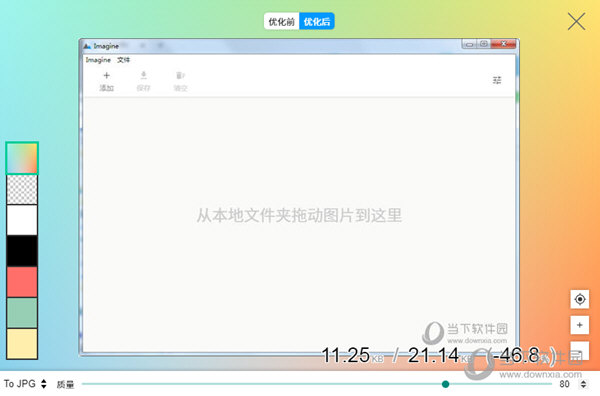
Task: Select the black background swatch
Action: click(x=22, y=251)
